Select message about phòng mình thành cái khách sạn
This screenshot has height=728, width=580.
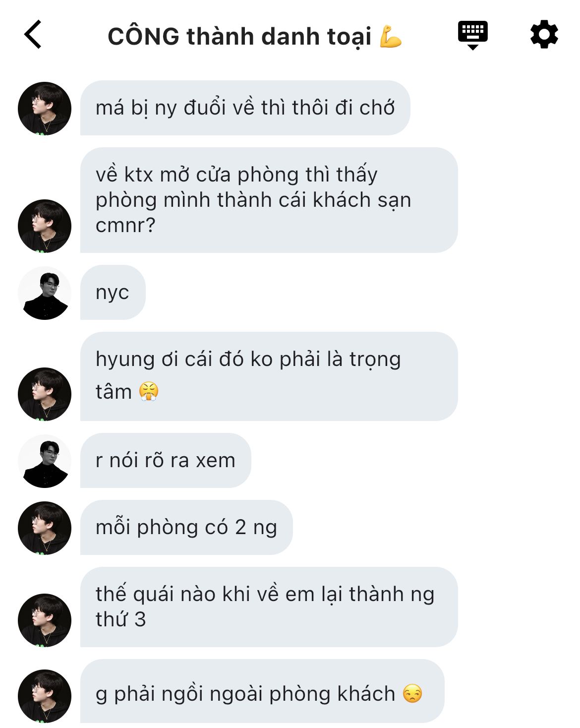tap(269, 200)
